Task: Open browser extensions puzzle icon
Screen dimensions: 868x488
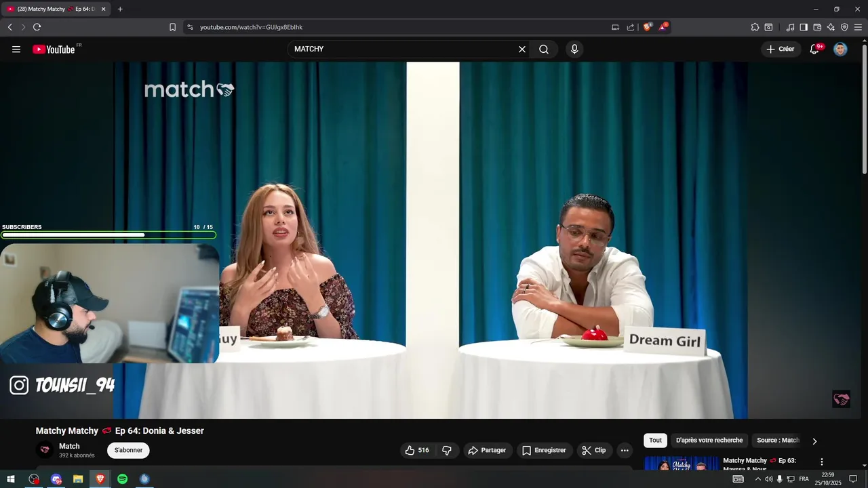Action: (755, 27)
